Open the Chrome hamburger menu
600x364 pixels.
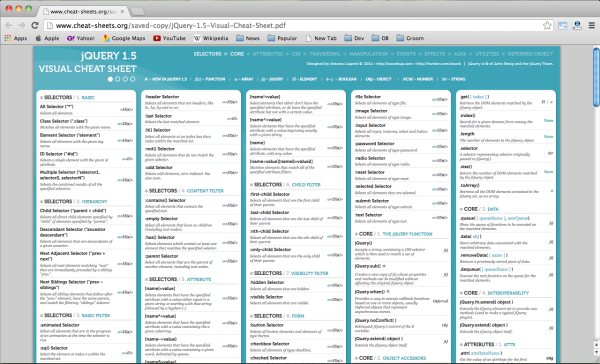coord(592,26)
